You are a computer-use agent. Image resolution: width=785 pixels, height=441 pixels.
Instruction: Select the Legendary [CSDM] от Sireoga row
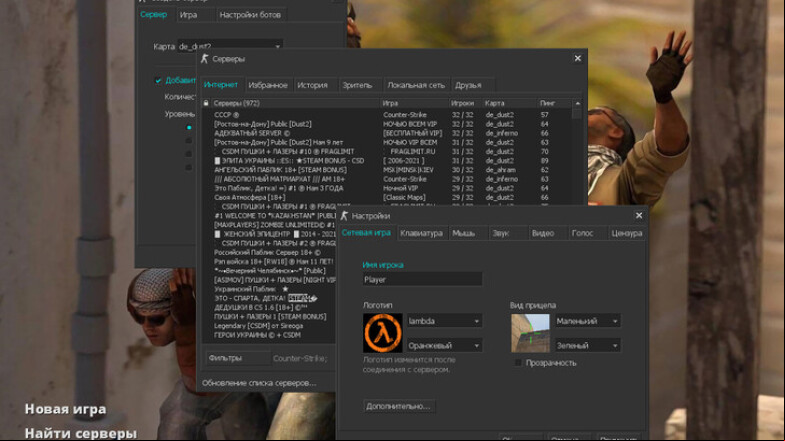(269, 326)
